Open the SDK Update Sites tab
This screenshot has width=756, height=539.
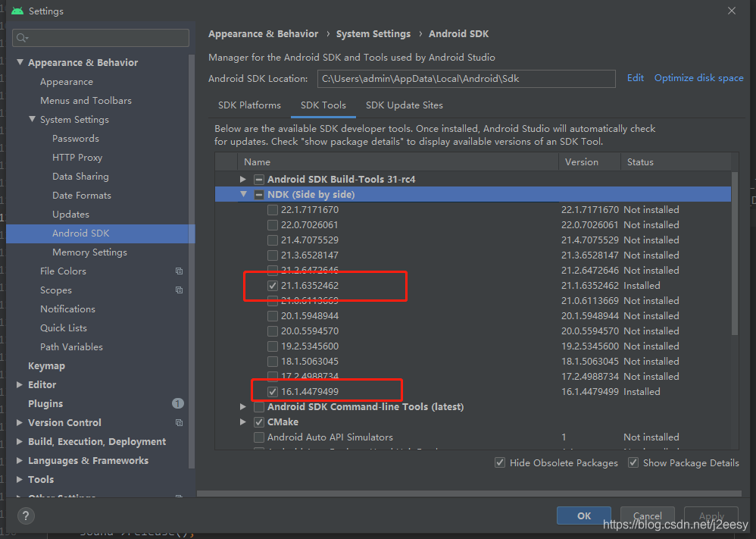point(404,105)
